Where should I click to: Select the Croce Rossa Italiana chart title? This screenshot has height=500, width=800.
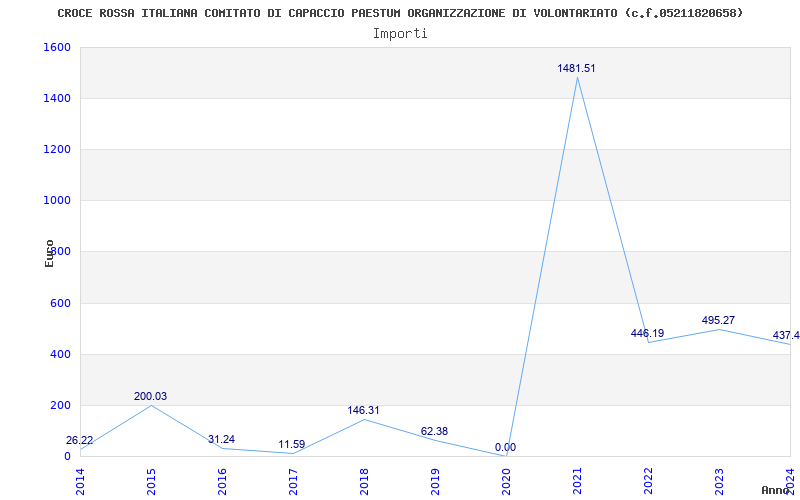point(400,13)
